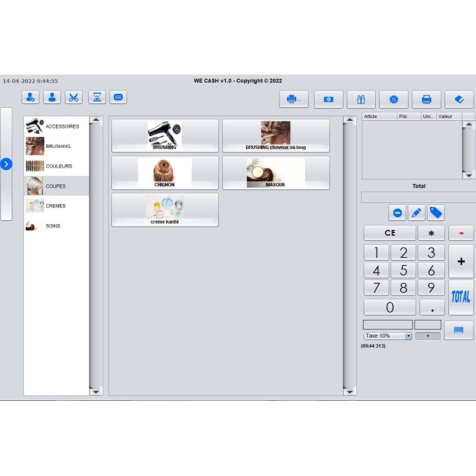Image resolution: width=476 pixels, height=476 pixels.
Task: Click keypad digit 6
Action: 431,270
